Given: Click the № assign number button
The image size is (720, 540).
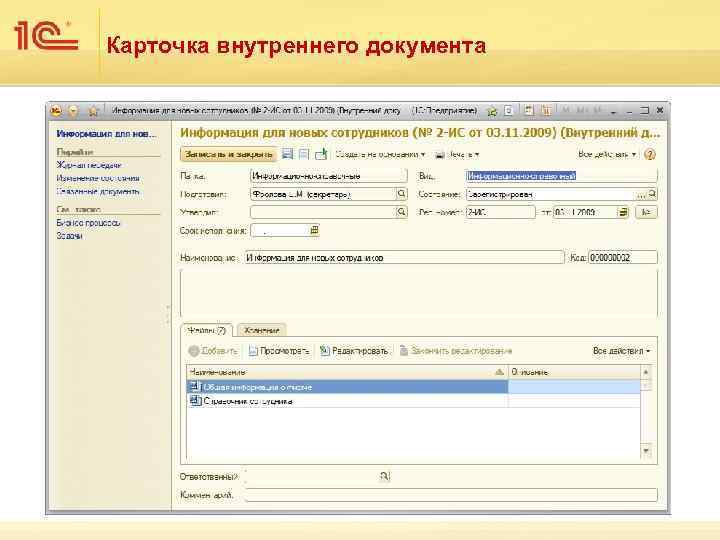Looking at the screenshot, I should point(646,212).
